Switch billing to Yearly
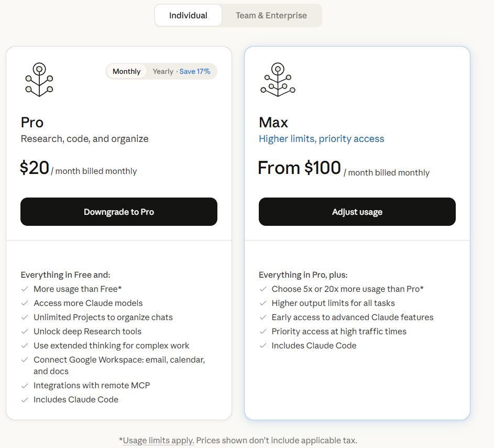 pyautogui.click(x=162, y=72)
